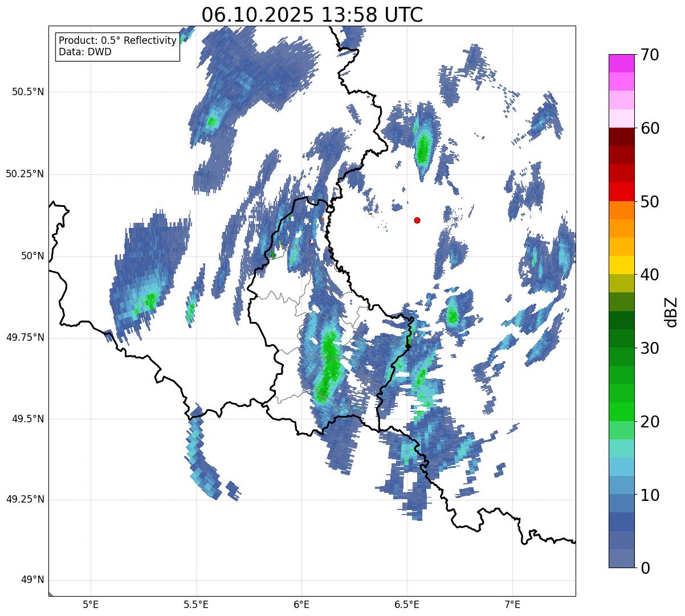Click the bright red colorbar segment above 50
Viewport: 685px width, 616px height.
tap(621, 192)
